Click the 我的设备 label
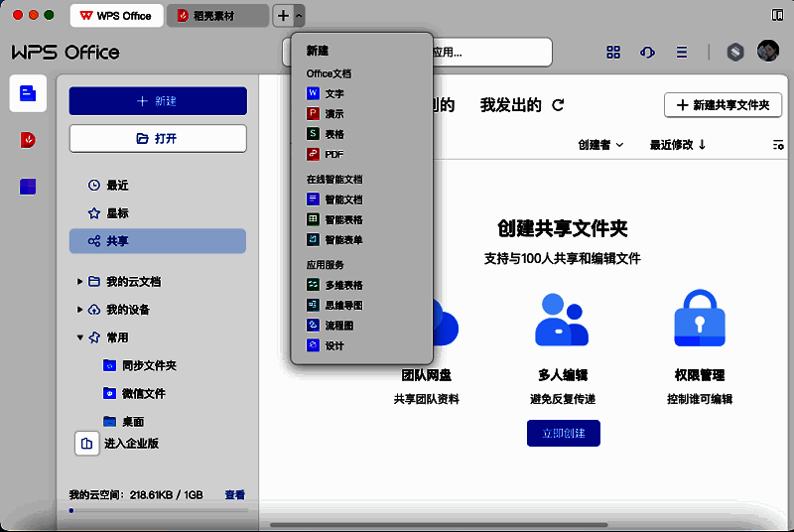The image size is (794, 532). click(128, 310)
